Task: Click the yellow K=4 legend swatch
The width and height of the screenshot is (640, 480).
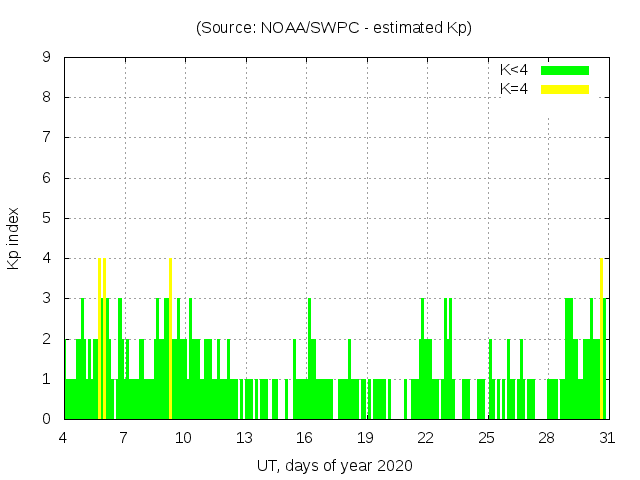Action: [x=565, y=89]
